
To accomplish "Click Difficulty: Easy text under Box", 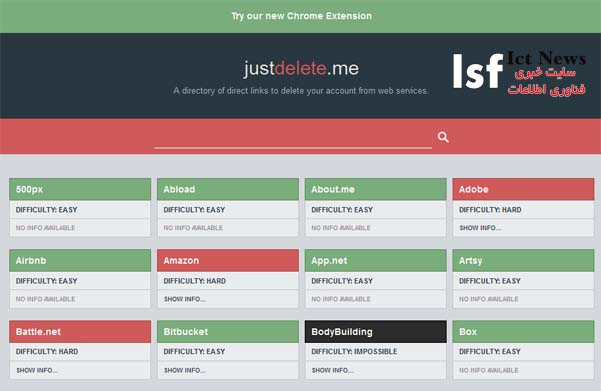I will [x=490, y=352].
